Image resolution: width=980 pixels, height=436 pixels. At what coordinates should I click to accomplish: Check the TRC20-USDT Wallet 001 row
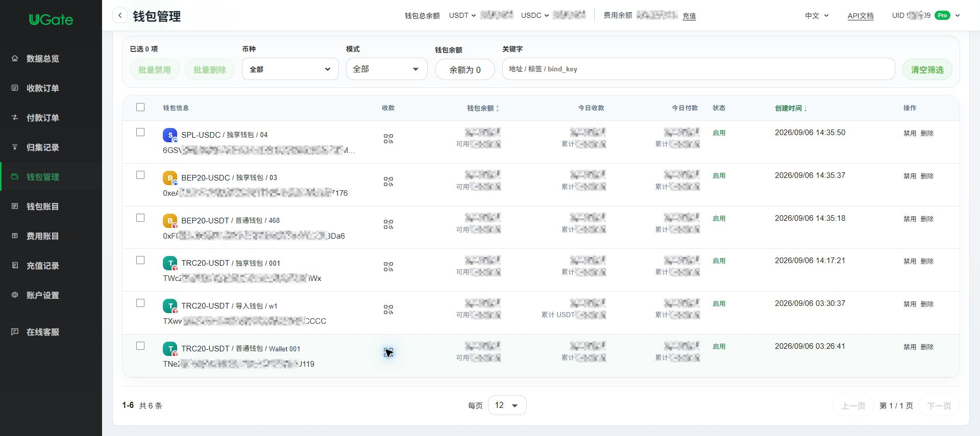coord(140,346)
